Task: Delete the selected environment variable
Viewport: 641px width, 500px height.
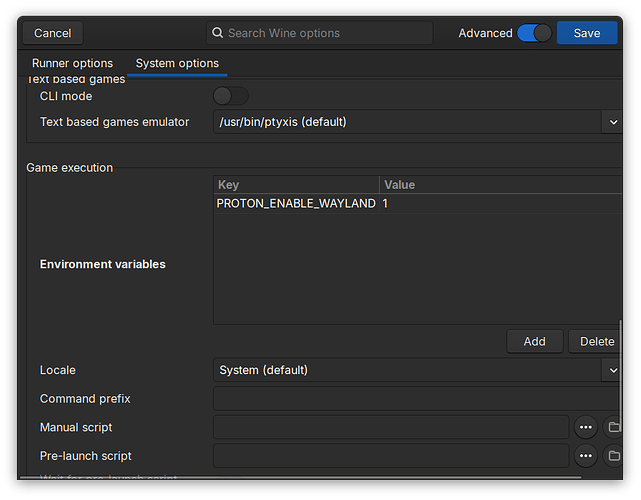Action: click(x=596, y=341)
